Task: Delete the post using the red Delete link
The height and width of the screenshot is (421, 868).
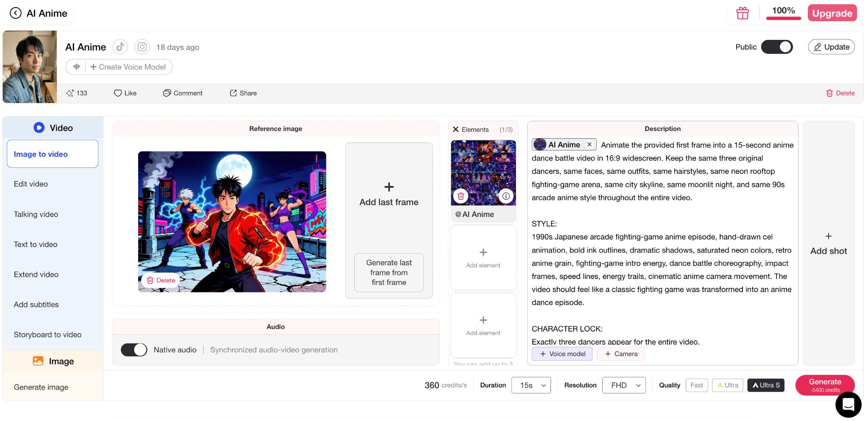Action: click(x=840, y=93)
